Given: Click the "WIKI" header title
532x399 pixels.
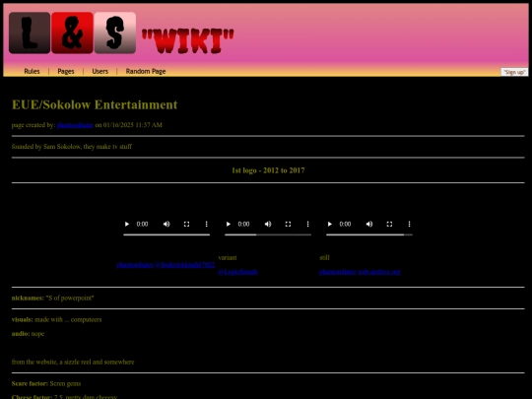Looking at the screenshot, I should [187, 40].
